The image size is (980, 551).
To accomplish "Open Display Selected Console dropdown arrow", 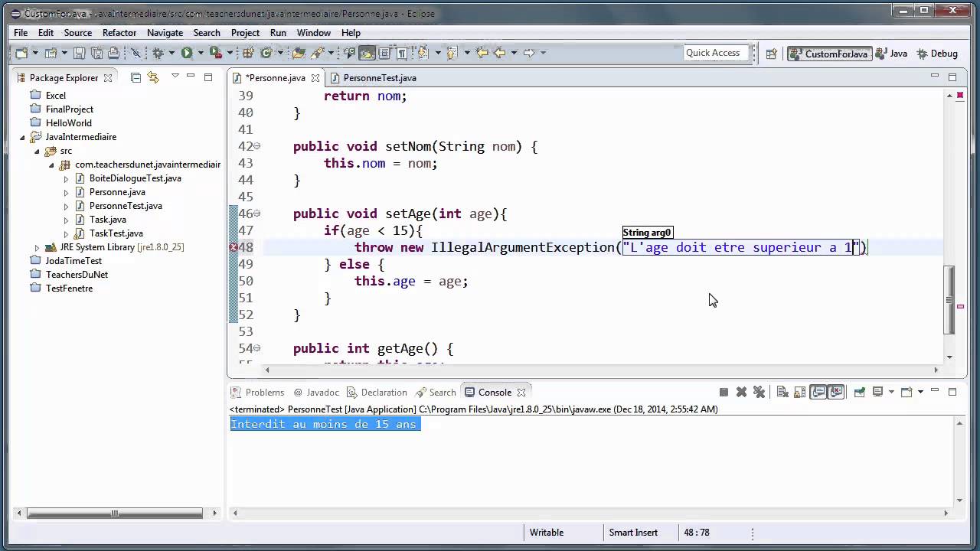I will (x=891, y=392).
